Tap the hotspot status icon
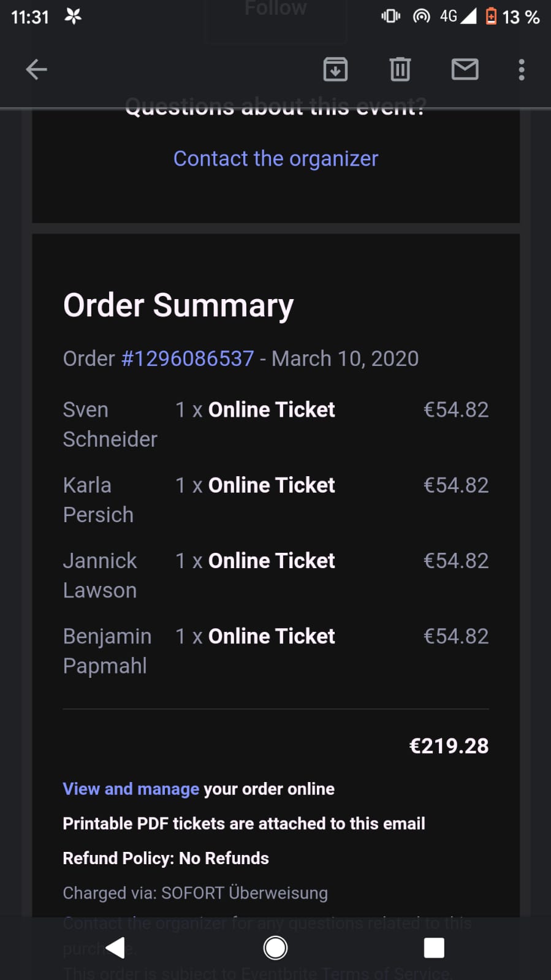The height and width of the screenshot is (980, 551). (x=421, y=16)
